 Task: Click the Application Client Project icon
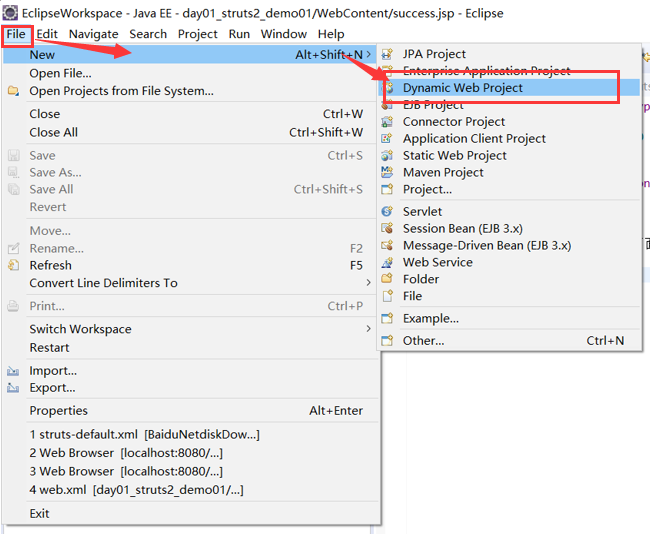pos(387,138)
